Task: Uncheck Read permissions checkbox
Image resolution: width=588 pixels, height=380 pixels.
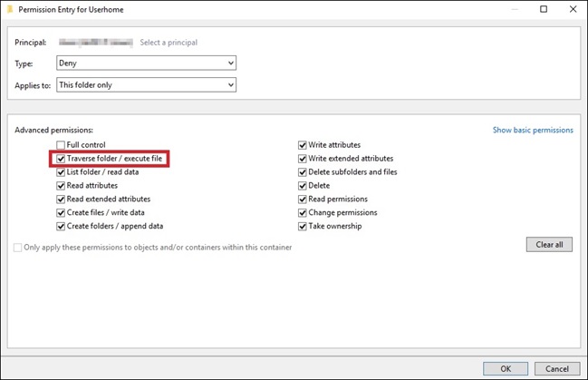Action: tap(303, 199)
